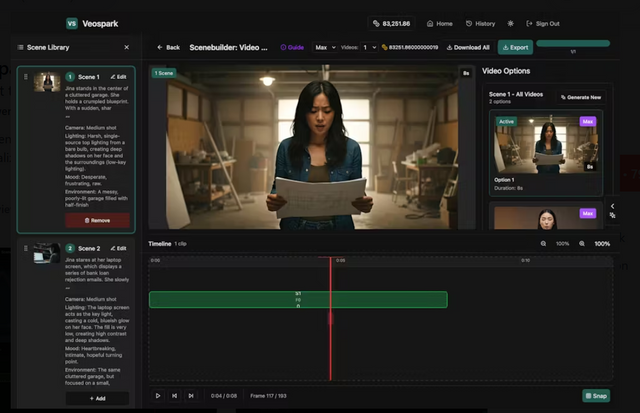The image size is (640, 413).
Task: Click the 'Timeline' label
Action: 160,244
